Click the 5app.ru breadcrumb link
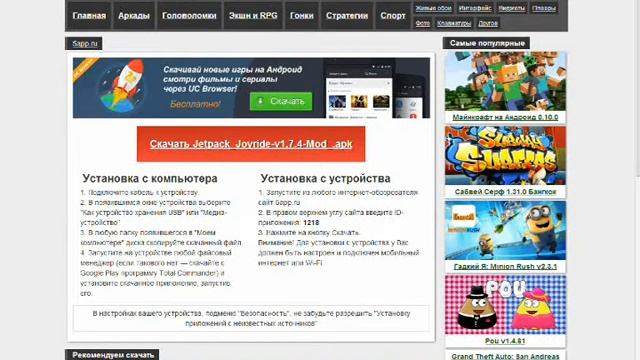Screen dimensions: 640x360 point(84,43)
